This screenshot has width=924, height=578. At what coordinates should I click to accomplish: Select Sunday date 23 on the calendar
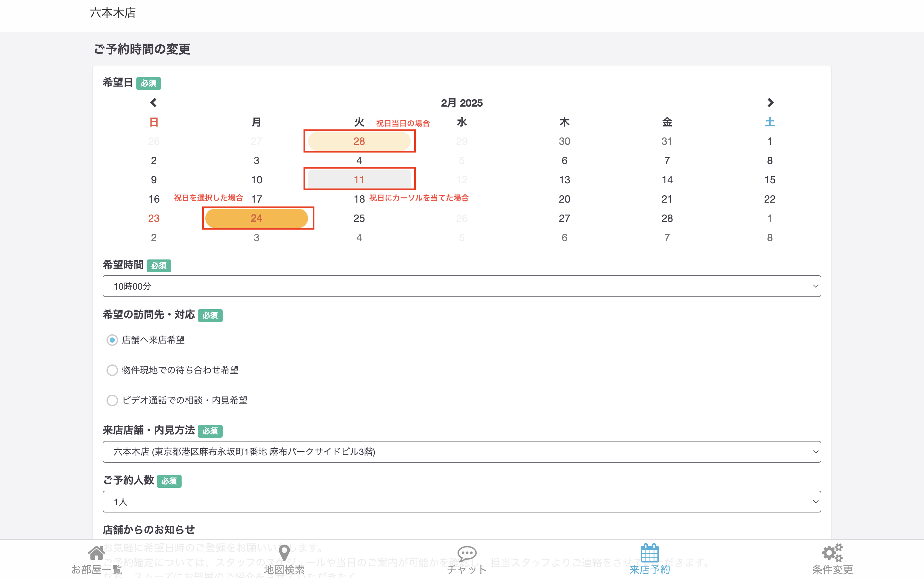154,218
